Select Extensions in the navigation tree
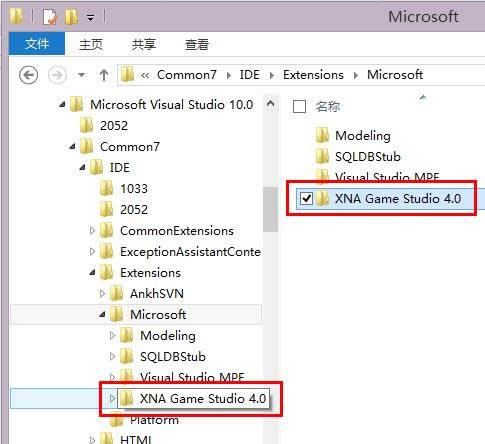Screen dimensions: 485x444 pyautogui.click(x=150, y=273)
